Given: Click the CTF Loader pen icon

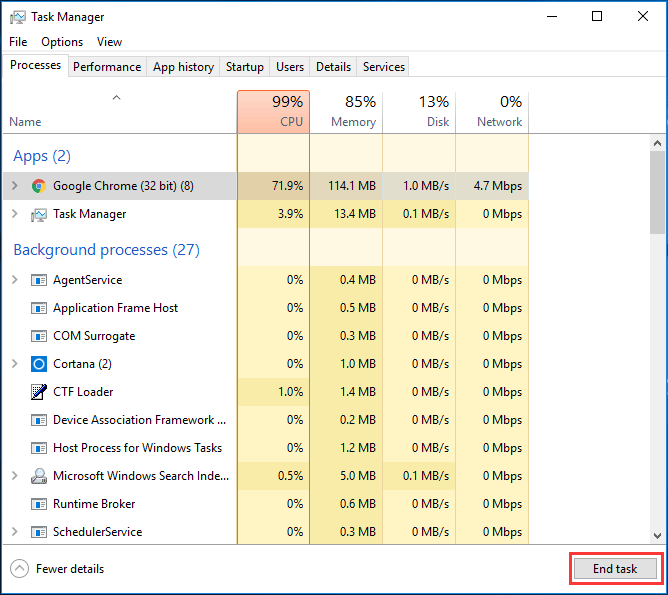Looking at the screenshot, I should coord(39,392).
